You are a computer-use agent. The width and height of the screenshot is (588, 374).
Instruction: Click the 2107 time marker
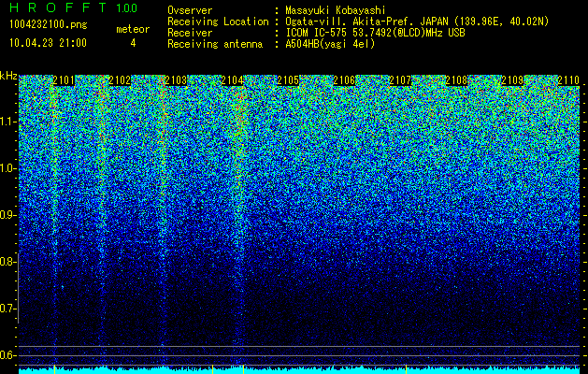point(400,80)
